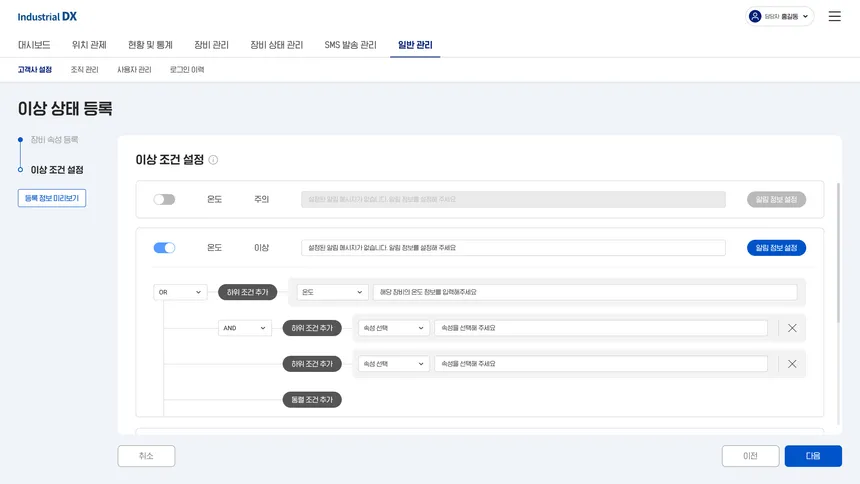Open the 조직 관리 sub-tab
This screenshot has width=860, height=484.
pos(84,70)
